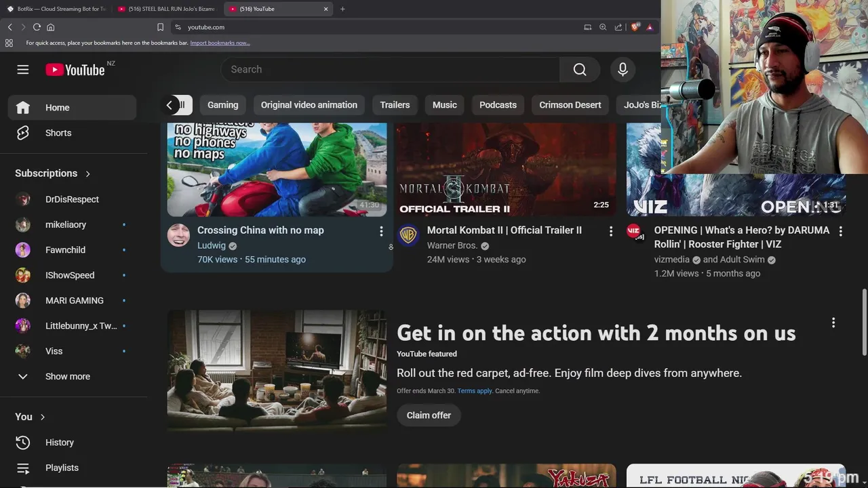This screenshot has width=868, height=488.
Task: Click the YouTube logo
Action: (75, 70)
